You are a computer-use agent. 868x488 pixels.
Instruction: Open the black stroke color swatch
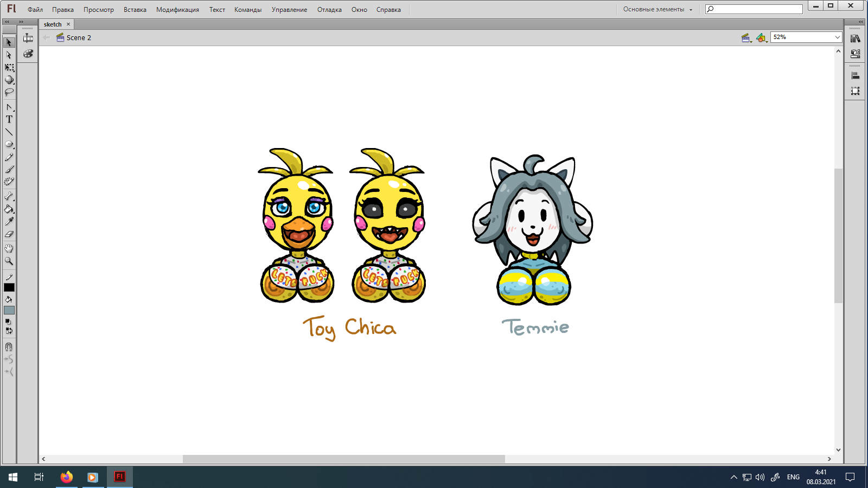[x=9, y=287]
